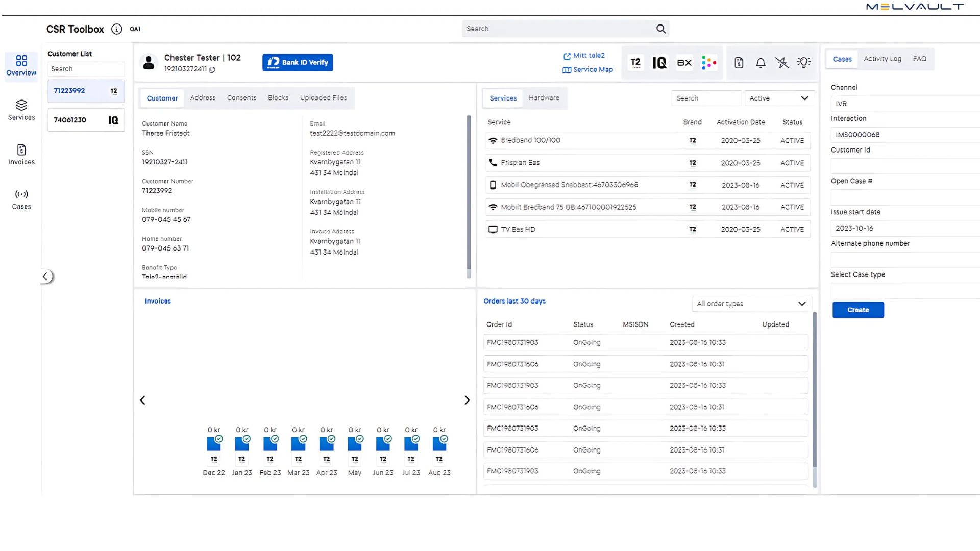The width and height of the screenshot is (980, 551).
Task: Switch to the Blocks tab
Action: click(x=278, y=98)
